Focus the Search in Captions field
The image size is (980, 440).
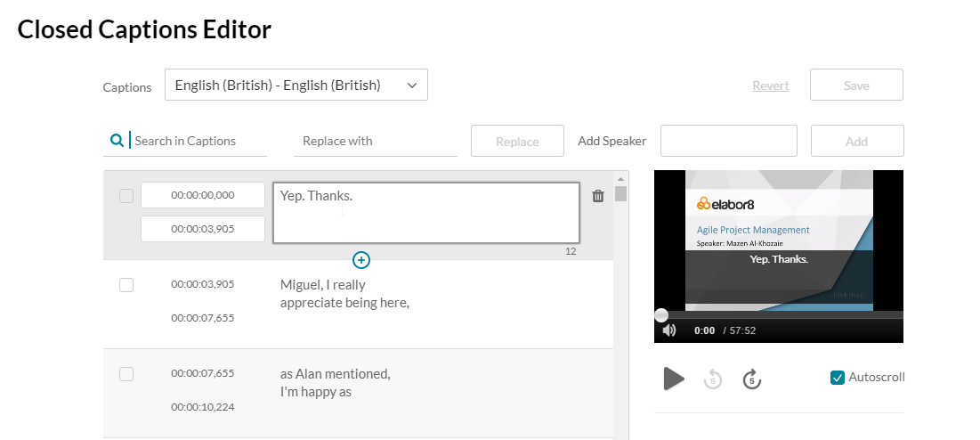pyautogui.click(x=198, y=141)
